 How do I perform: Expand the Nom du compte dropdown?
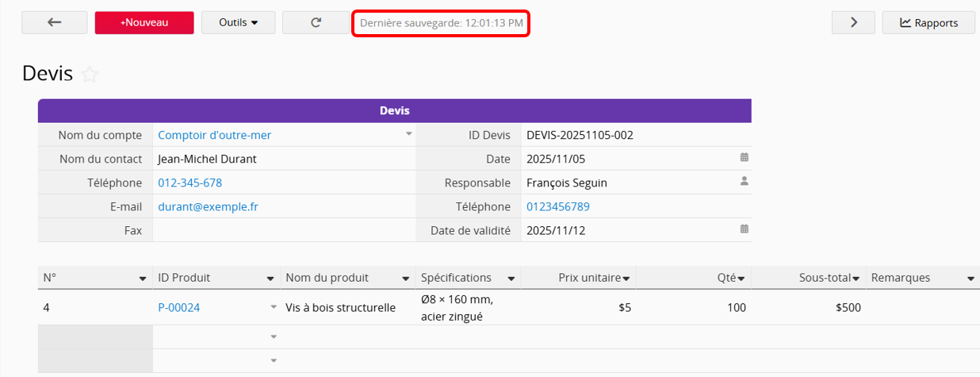tap(409, 134)
